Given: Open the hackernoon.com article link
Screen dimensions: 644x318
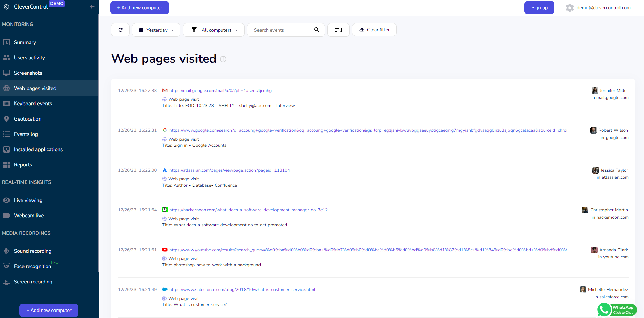Looking at the screenshot, I should (x=248, y=210).
